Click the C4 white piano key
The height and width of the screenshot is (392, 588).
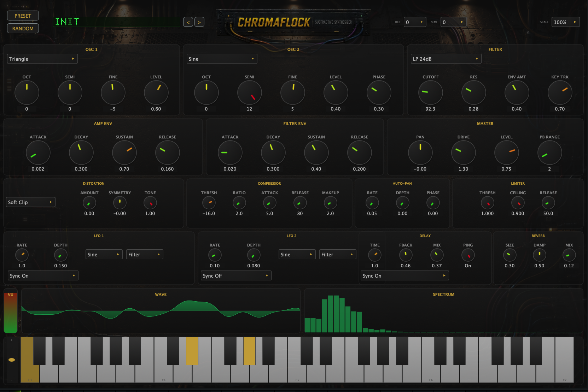pyautogui.click(x=163, y=374)
